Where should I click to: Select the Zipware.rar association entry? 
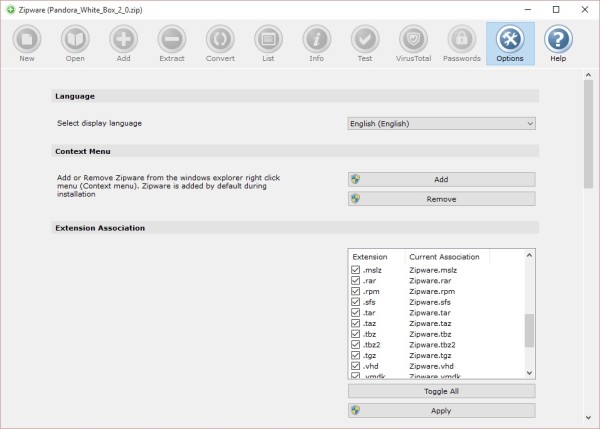[430, 281]
